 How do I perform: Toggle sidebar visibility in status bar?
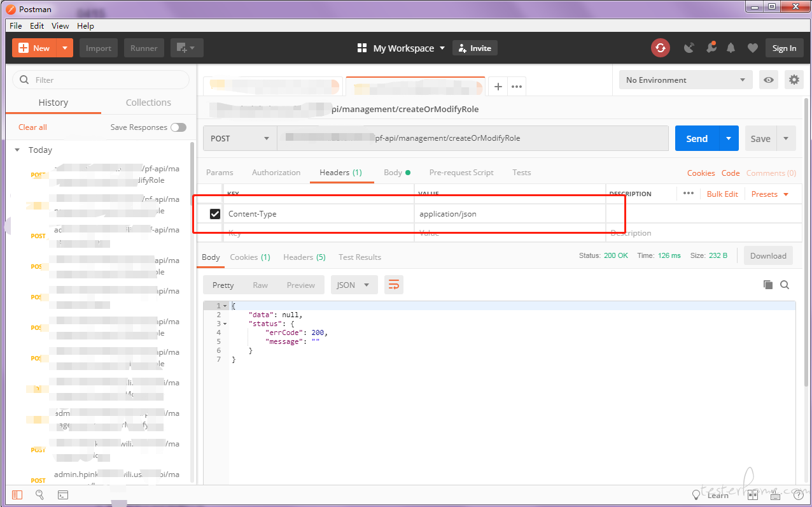coord(17,495)
